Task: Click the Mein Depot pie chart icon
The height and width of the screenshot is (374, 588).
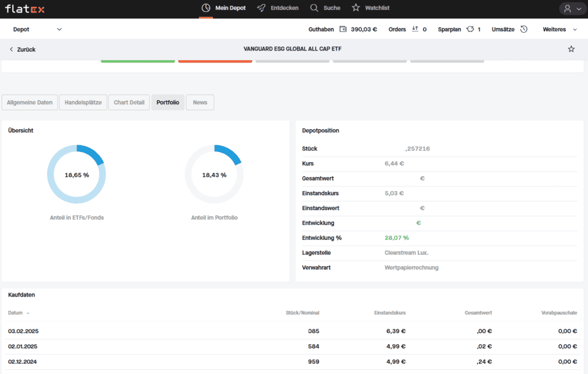Action: click(x=206, y=8)
